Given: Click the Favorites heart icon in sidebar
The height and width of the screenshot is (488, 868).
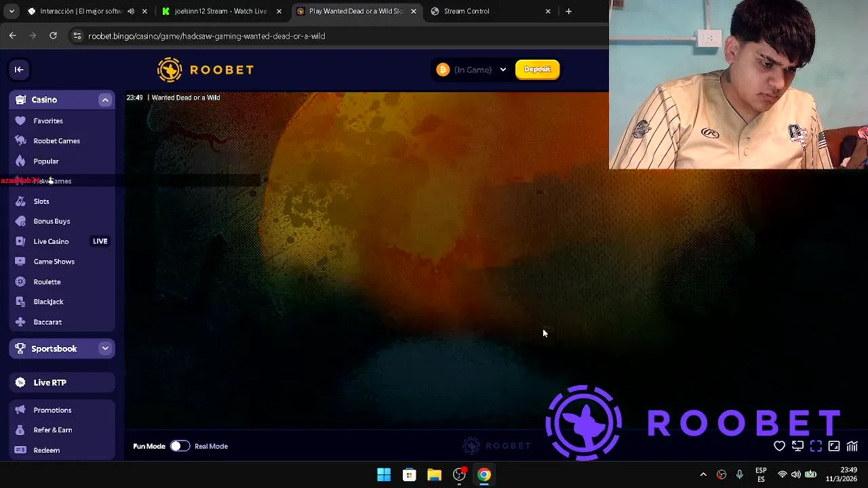Looking at the screenshot, I should pyautogui.click(x=20, y=121).
